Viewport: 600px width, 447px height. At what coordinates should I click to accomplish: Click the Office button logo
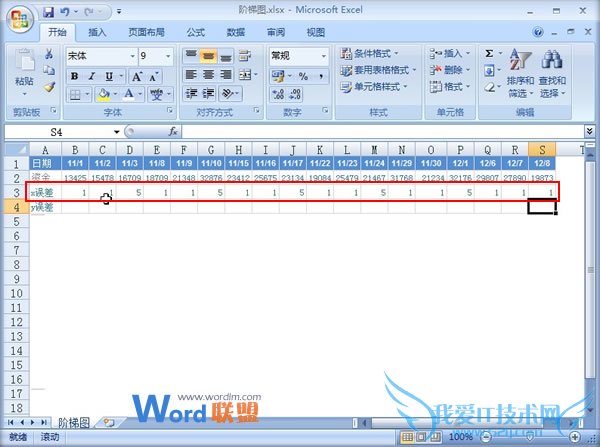pos(19,18)
